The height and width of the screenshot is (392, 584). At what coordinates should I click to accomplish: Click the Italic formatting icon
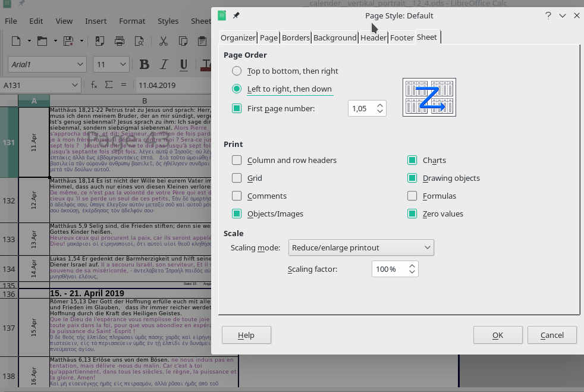[x=164, y=64]
